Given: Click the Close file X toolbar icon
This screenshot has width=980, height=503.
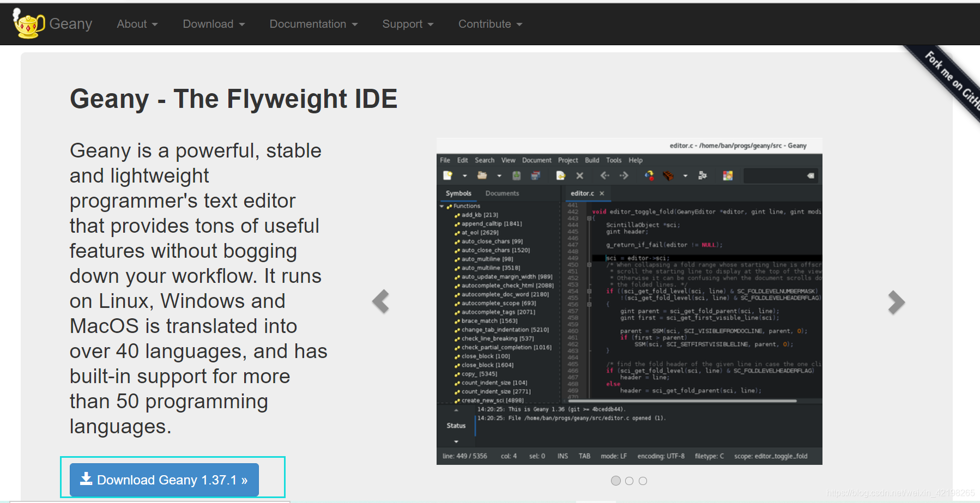Looking at the screenshot, I should click(x=580, y=175).
